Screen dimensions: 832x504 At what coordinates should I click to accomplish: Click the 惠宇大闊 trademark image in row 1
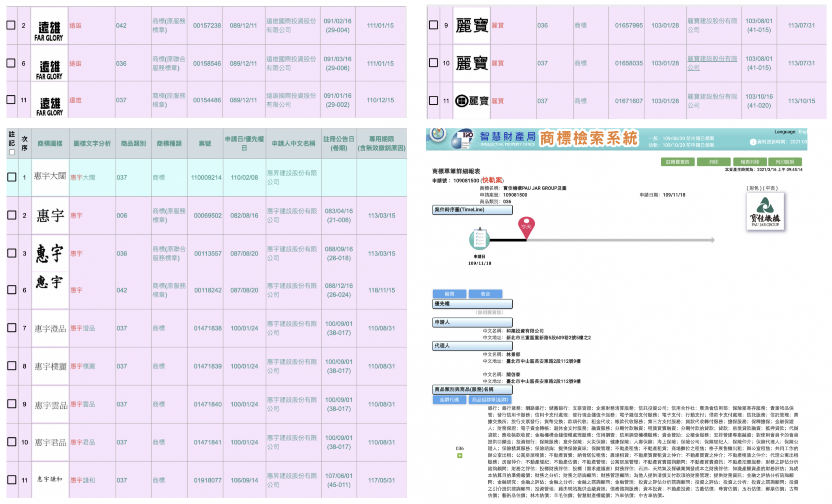50,176
